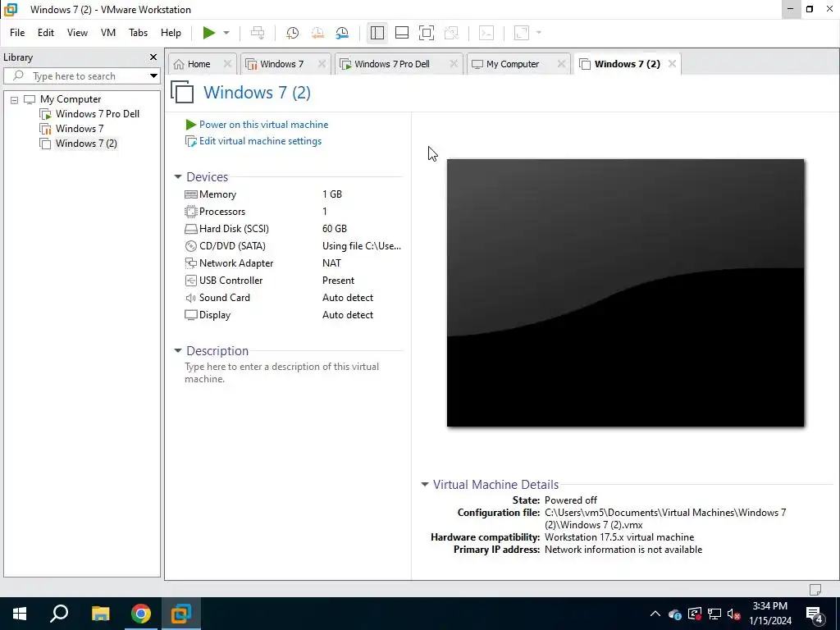Open the Edit menu

(46, 33)
